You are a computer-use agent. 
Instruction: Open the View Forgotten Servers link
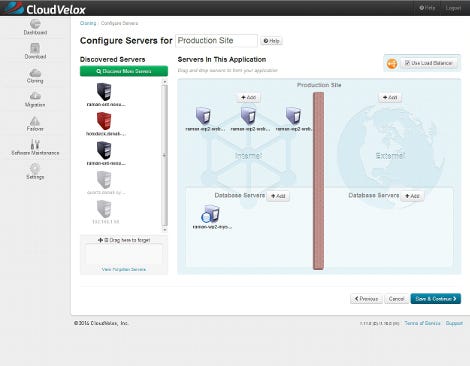[124, 269]
